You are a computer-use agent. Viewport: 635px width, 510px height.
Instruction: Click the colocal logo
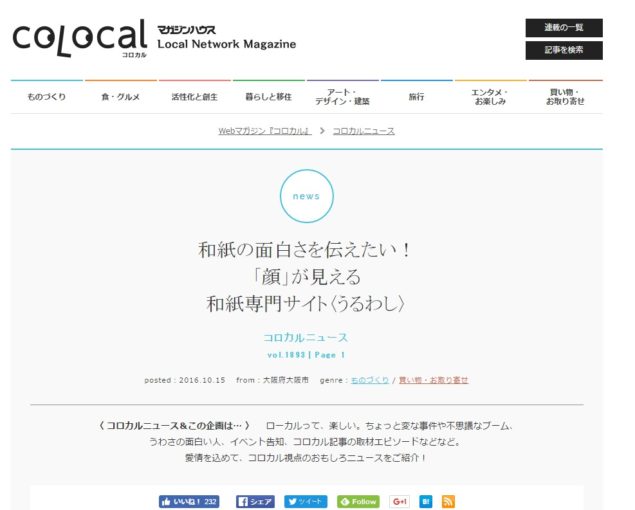(x=80, y=39)
